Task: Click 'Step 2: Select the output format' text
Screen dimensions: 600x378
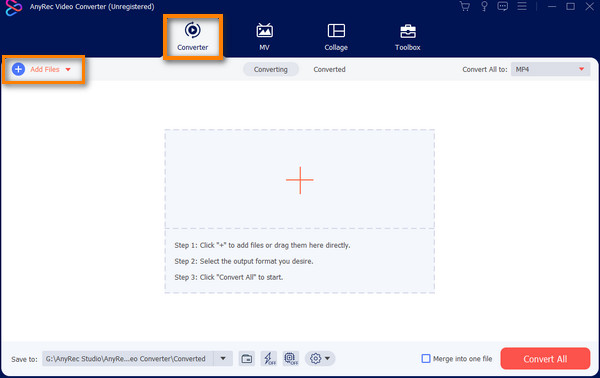Action: click(x=244, y=261)
